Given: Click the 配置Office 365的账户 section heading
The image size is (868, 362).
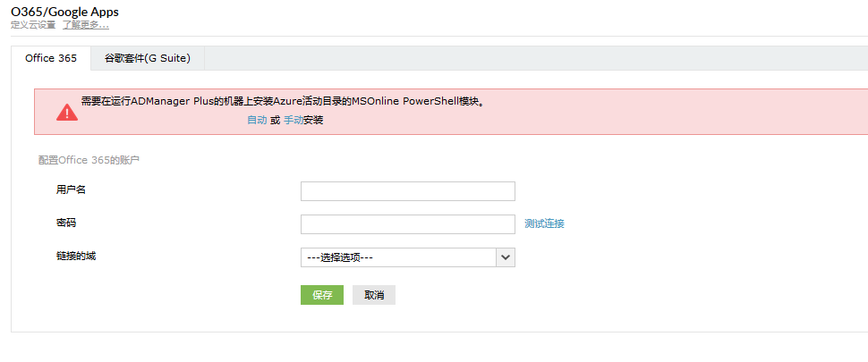Looking at the screenshot, I should coord(89,160).
